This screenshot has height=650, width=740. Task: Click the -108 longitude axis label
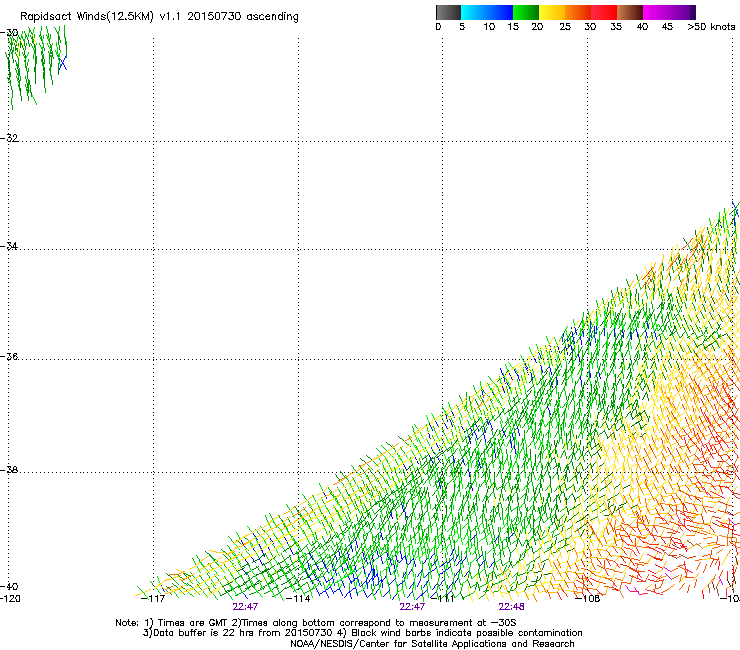[588, 599]
